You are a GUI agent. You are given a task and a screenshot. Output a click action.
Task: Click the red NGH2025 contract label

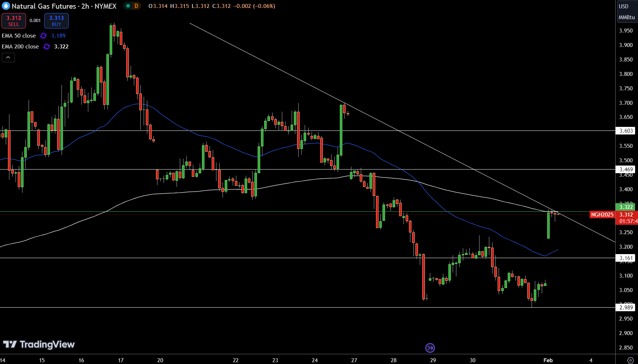point(602,215)
